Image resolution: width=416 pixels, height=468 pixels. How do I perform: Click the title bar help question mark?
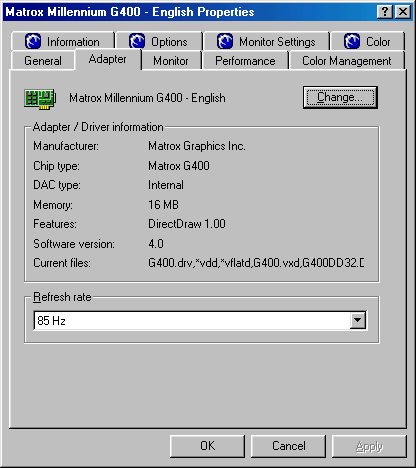pyautogui.click(x=385, y=12)
